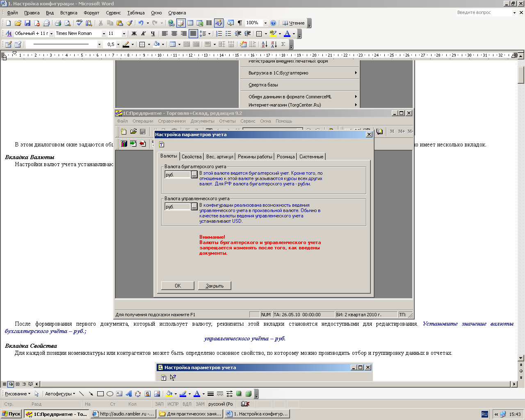Open the line spacing dropdown arrow
525x420 pixels.
pyautogui.click(x=209, y=34)
